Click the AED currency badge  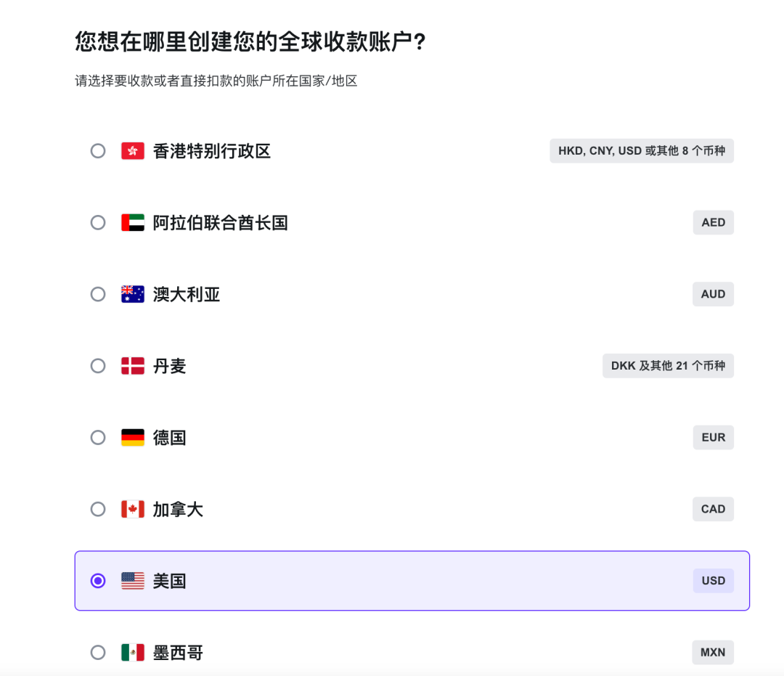tap(713, 222)
